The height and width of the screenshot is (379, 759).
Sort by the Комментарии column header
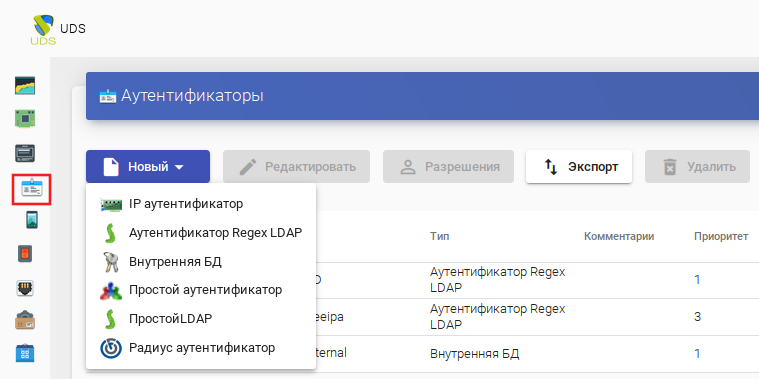[619, 237]
